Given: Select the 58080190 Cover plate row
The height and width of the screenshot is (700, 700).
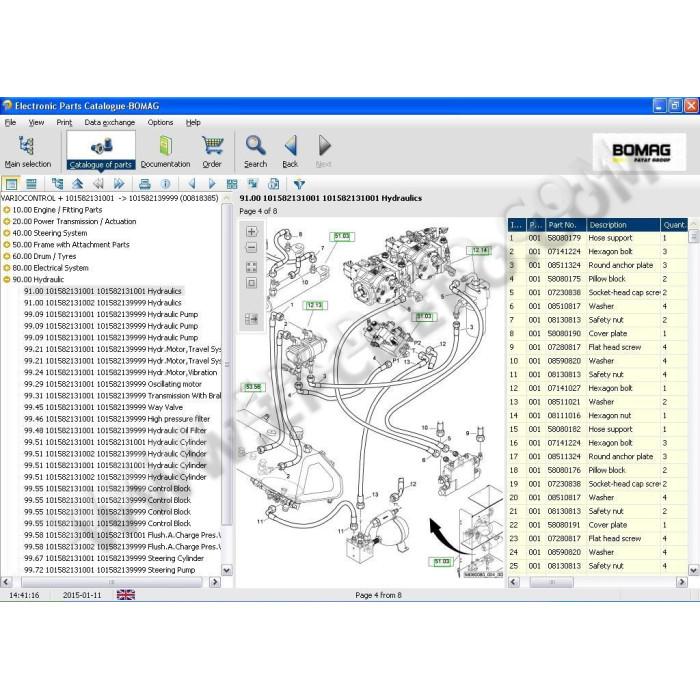Looking at the screenshot, I should coord(597,334).
